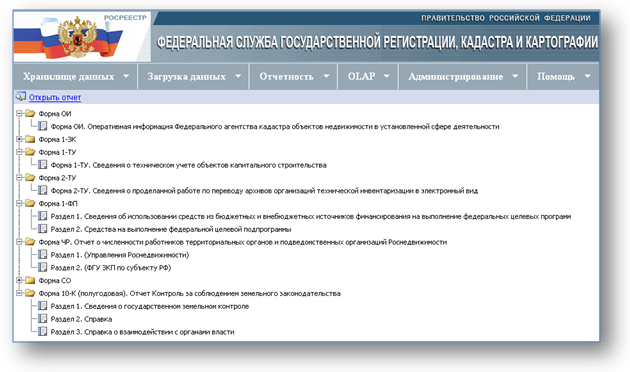This screenshot has height=372, width=630.
Task: Collapse the Форма 1-ТУ folder node
Action: pyautogui.click(x=19, y=152)
